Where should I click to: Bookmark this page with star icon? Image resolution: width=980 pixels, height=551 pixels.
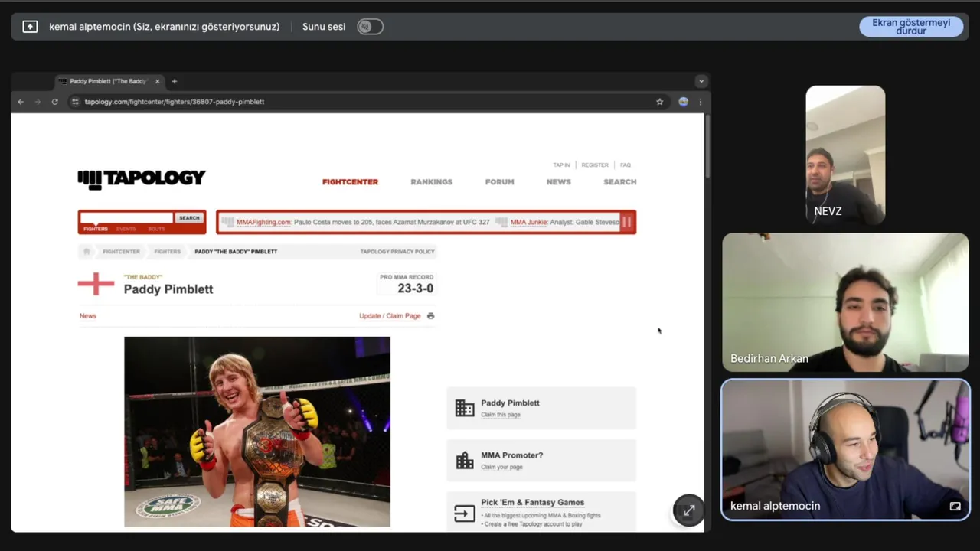point(659,102)
